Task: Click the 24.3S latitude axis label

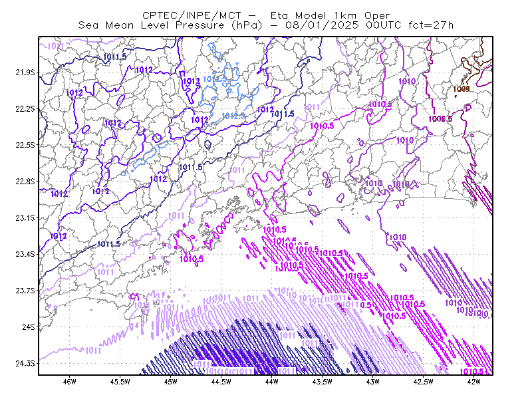Action: pos(25,364)
